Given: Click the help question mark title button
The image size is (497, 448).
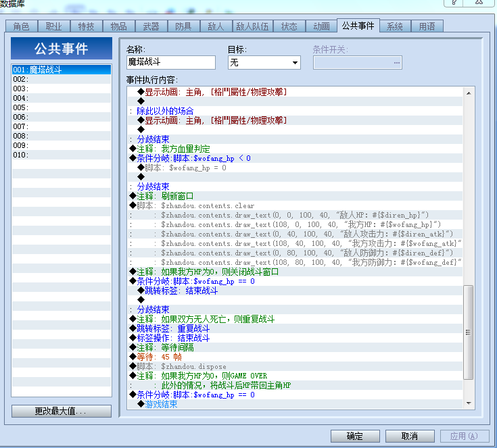Looking at the screenshot, I should coord(454,3).
